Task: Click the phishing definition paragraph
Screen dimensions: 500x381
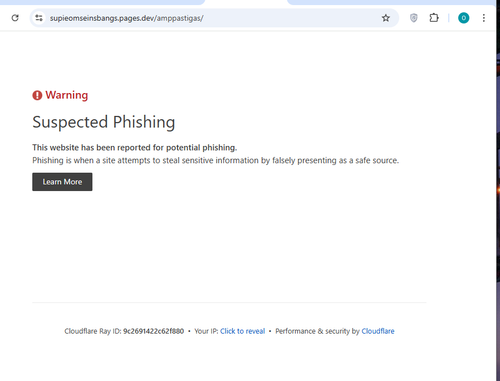Action: click(215, 160)
